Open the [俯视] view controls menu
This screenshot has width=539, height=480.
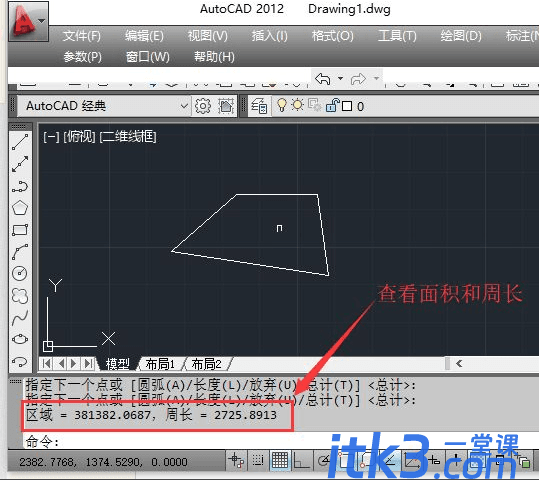(79, 137)
